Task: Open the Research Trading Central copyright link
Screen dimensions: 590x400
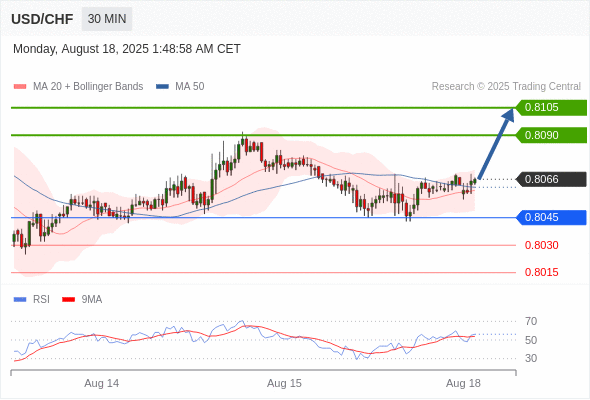Action: click(506, 87)
